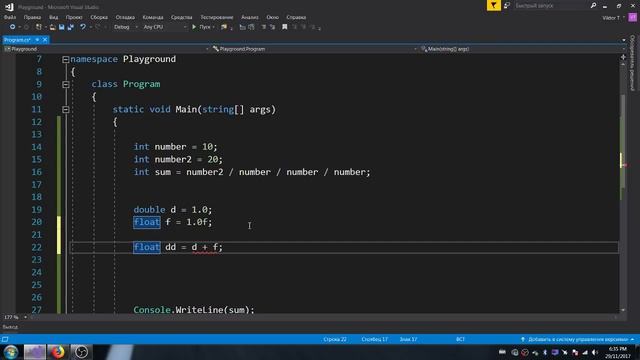Image resolution: width=640 pixels, height=360 pixels.
Task: Open the Средства menu
Action: (181, 17)
